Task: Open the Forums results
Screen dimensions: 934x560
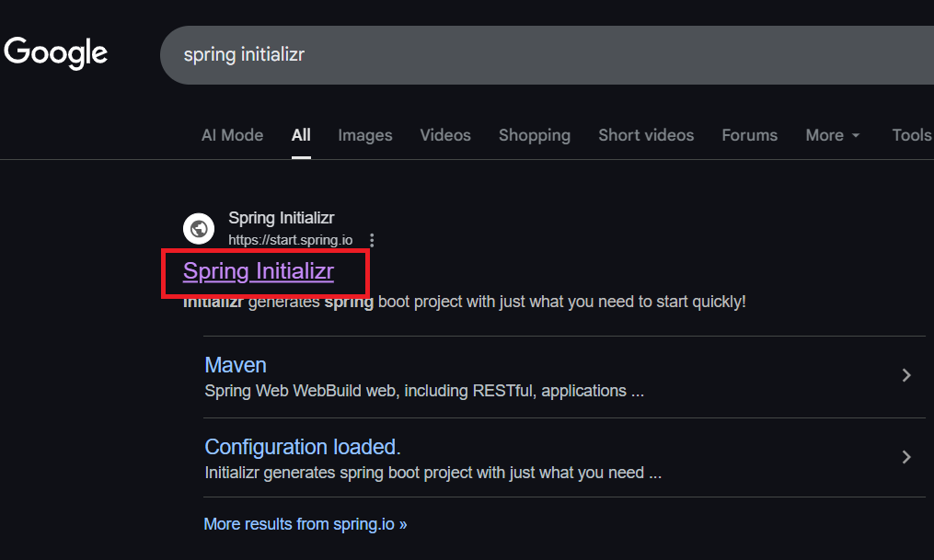Action: tap(749, 135)
